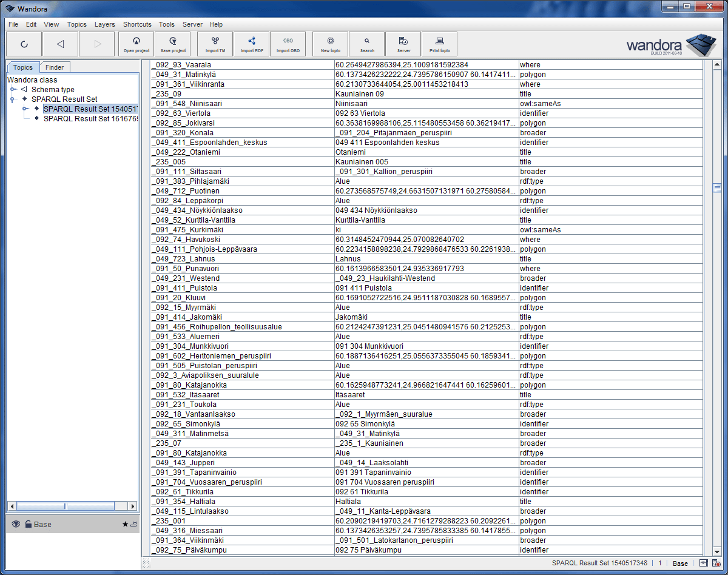Image resolution: width=728 pixels, height=575 pixels.
Task: Open a project using the Open project icon
Action: pyautogui.click(x=136, y=44)
